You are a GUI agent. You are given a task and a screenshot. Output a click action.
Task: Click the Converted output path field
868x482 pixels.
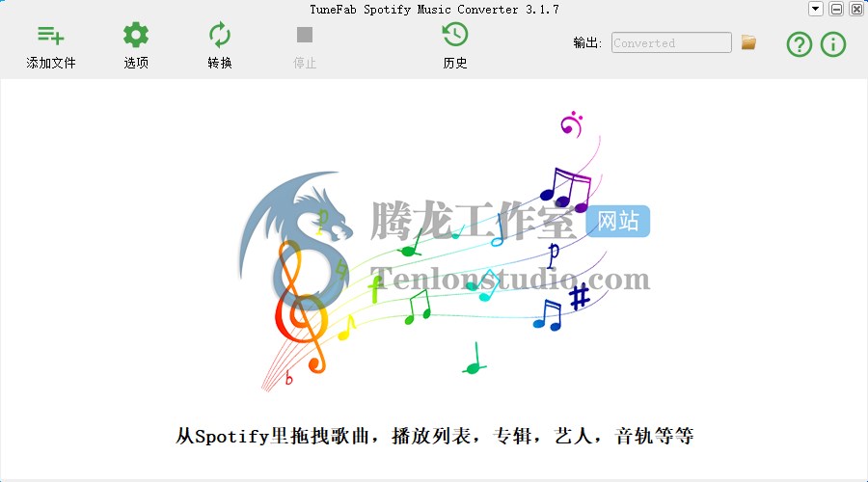point(671,42)
